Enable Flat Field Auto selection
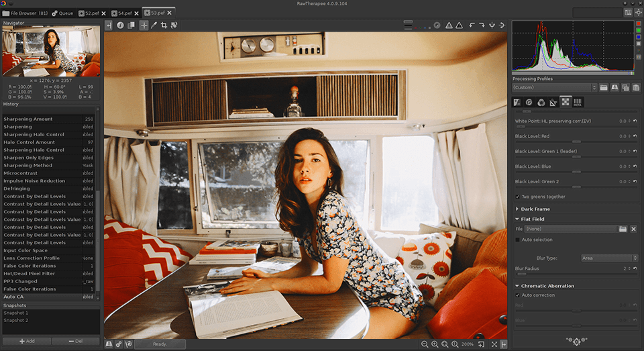The image size is (644, 351). 517,240
